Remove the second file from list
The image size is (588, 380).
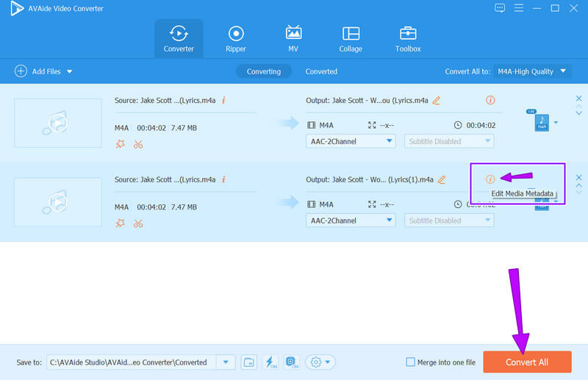[578, 177]
